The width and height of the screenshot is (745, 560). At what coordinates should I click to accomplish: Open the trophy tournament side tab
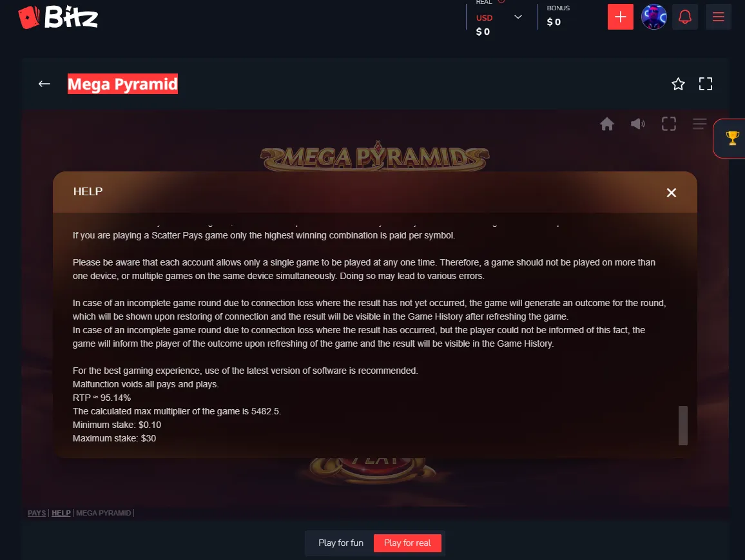tap(731, 138)
